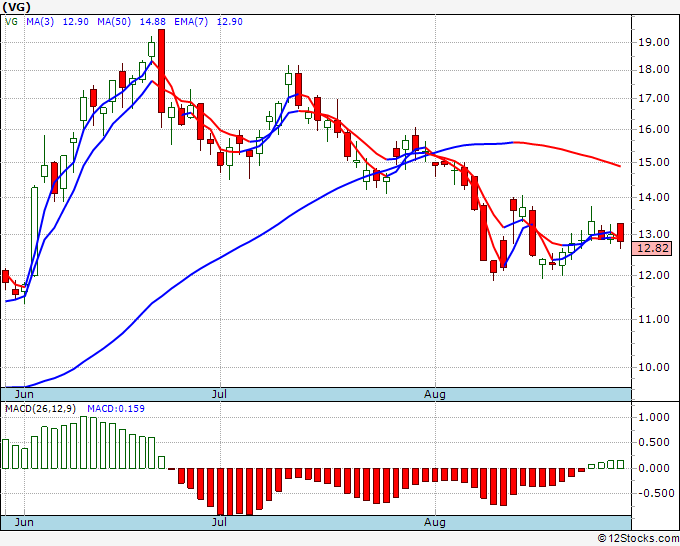The width and height of the screenshot is (680, 546).
Task: Click the Jun label on price chart axis
Action: [x=24, y=394]
